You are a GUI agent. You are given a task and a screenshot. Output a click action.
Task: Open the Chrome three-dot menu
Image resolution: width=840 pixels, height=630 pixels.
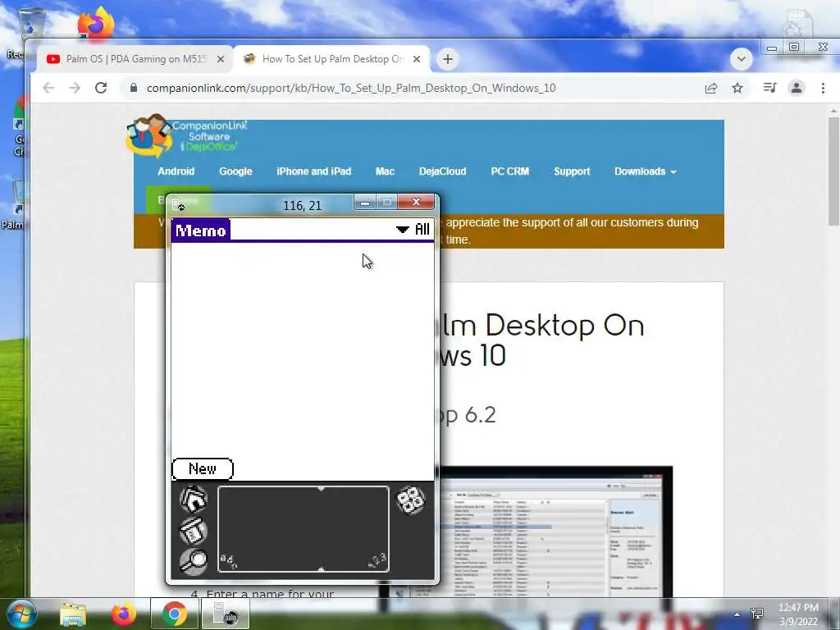pyautogui.click(x=823, y=88)
